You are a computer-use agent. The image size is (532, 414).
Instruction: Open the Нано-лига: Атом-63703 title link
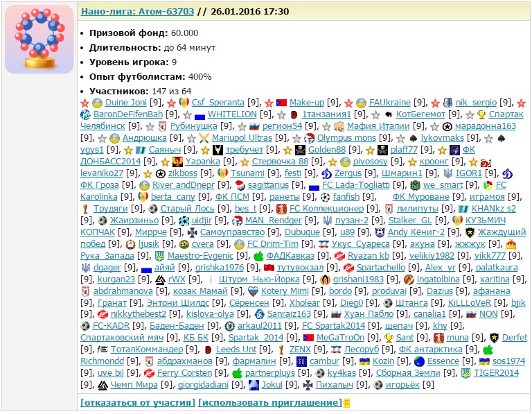pos(138,12)
